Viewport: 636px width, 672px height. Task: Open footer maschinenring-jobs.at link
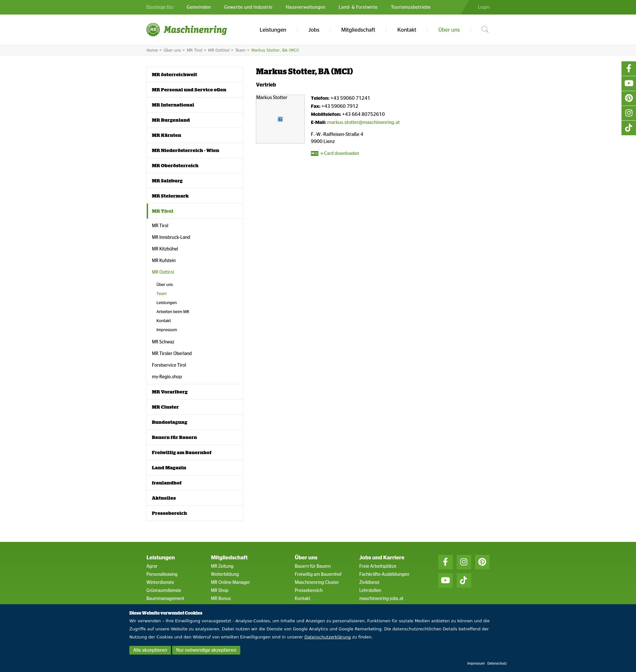[381, 599]
